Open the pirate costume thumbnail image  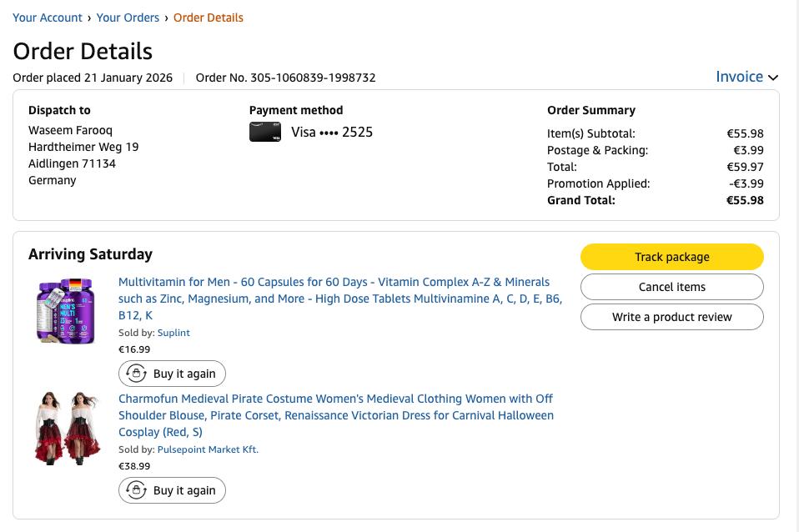67,427
